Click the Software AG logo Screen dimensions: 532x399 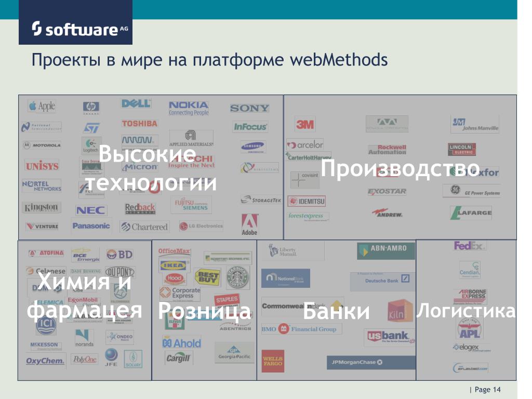point(75,22)
